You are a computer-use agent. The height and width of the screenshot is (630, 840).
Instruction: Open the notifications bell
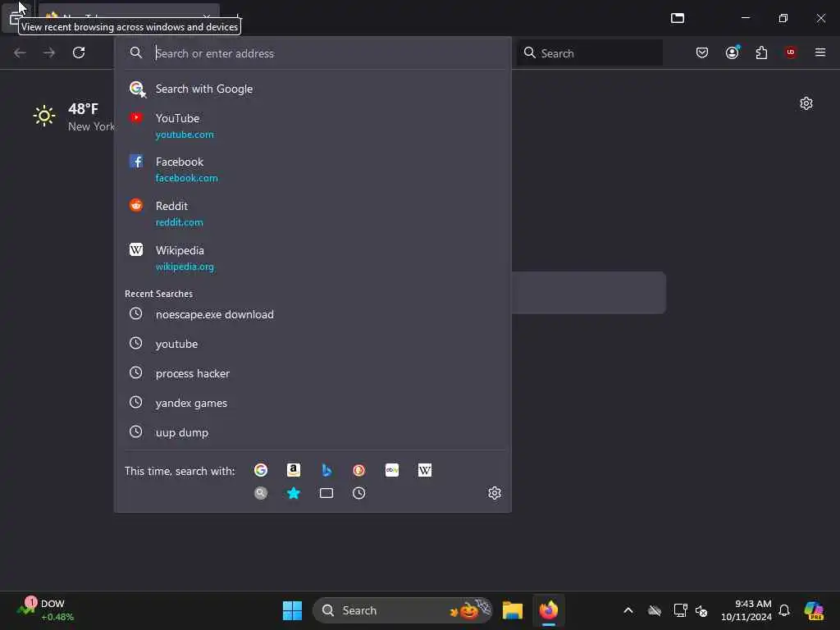784,610
